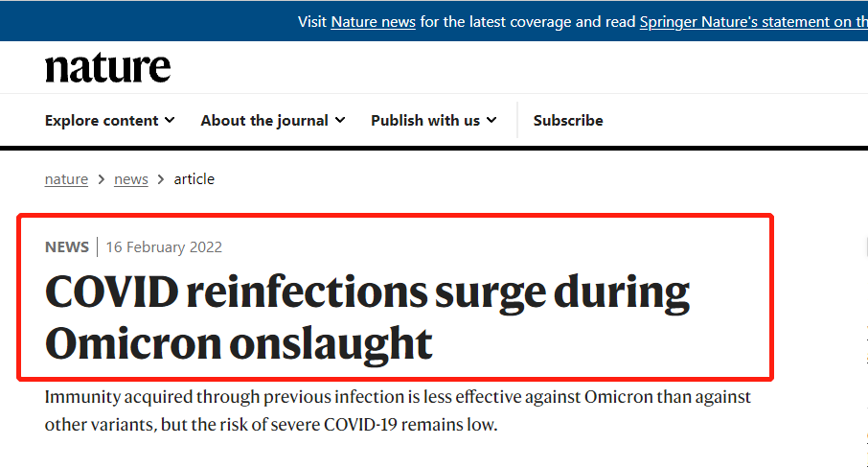The image size is (868, 468).
Task: Expand the chevron beside Publish with us
Action: 491,120
